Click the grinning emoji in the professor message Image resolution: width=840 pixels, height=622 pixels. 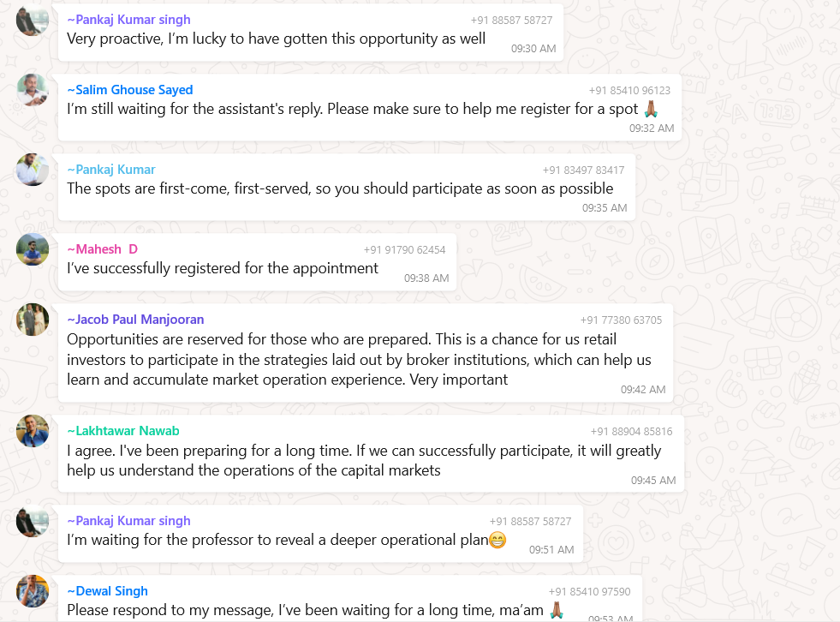497,540
